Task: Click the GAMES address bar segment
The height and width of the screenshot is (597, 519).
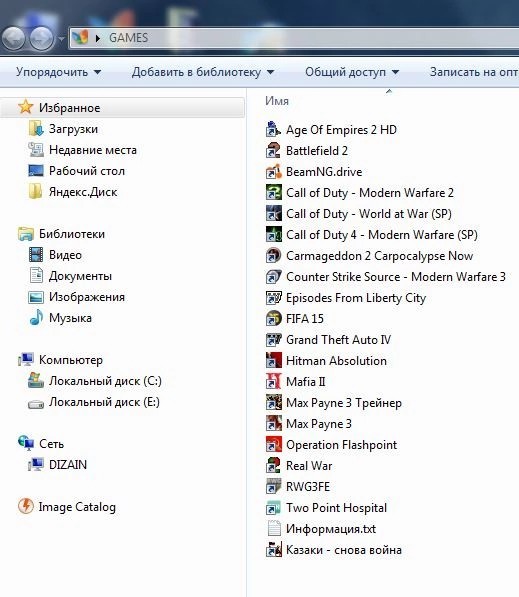Action: coord(128,38)
